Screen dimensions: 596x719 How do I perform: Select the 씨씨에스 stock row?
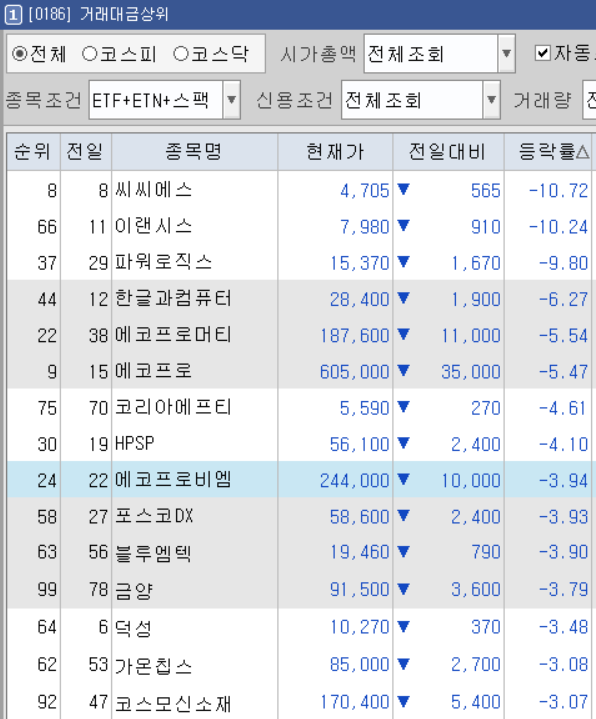[299, 190]
